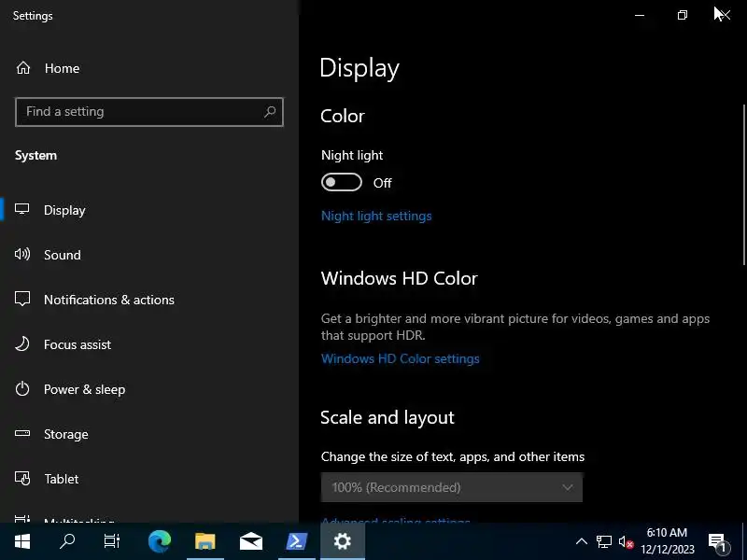The image size is (747, 560).
Task: Open Task View from taskbar
Action: tap(112, 541)
